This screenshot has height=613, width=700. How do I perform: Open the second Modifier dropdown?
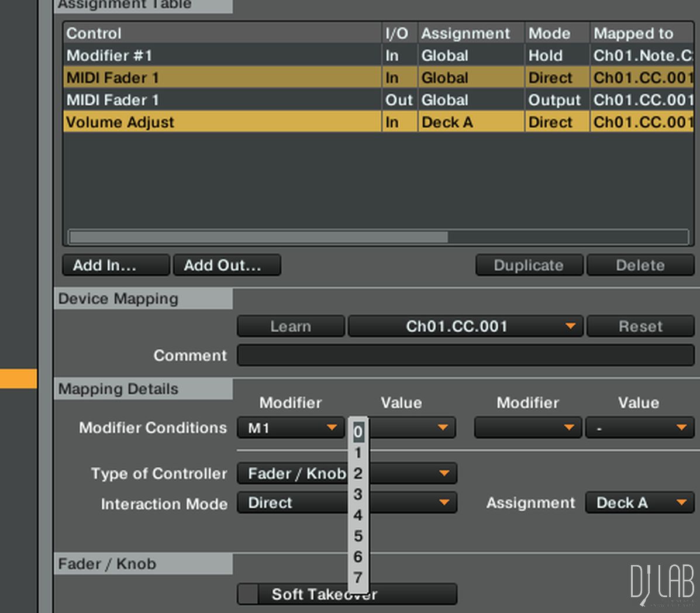coord(527,428)
